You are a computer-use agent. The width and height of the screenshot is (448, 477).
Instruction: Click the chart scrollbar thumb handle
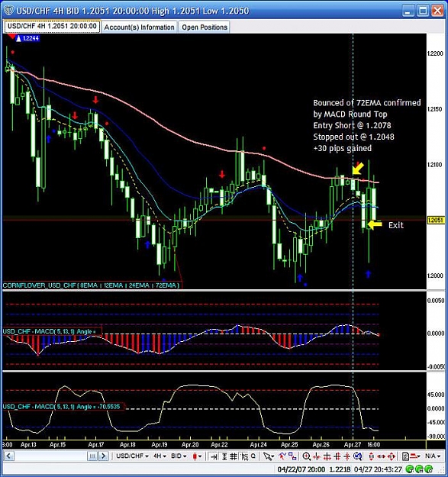[x=92, y=456]
